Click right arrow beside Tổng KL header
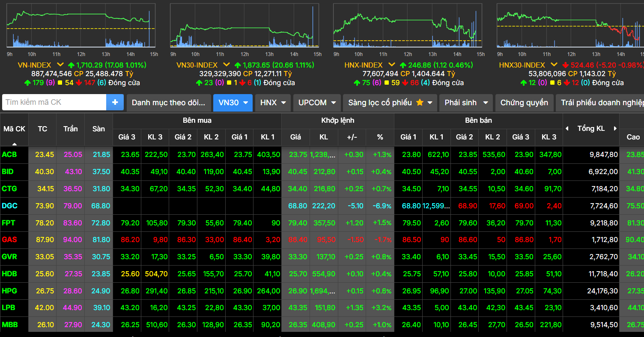Screen dimensions: 644x337 click(615, 129)
